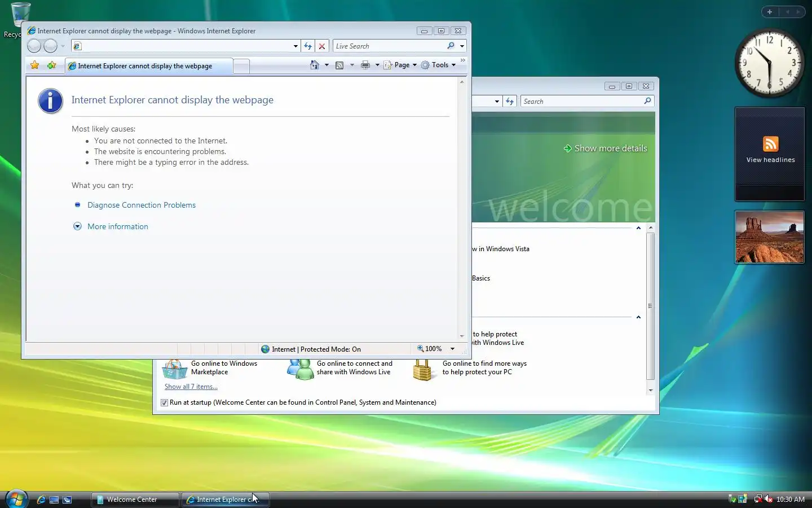Select the 'cannot display the webpage' tab

click(148, 66)
